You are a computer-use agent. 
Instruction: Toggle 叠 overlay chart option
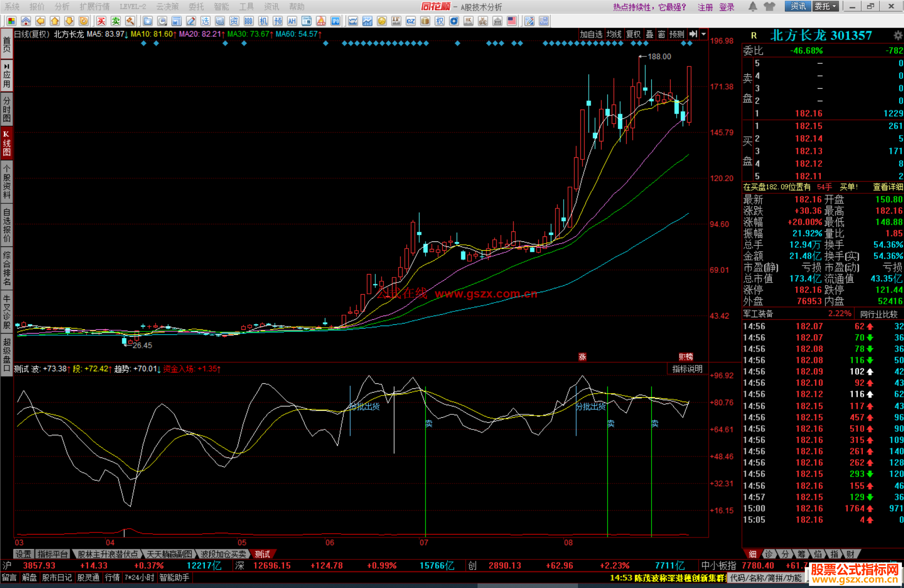click(650, 34)
